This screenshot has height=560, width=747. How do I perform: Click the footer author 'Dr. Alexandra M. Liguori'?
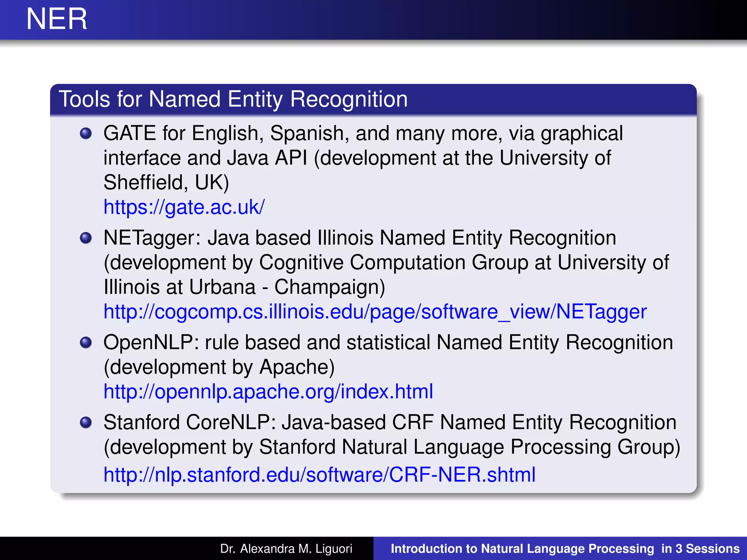pyautogui.click(x=286, y=549)
